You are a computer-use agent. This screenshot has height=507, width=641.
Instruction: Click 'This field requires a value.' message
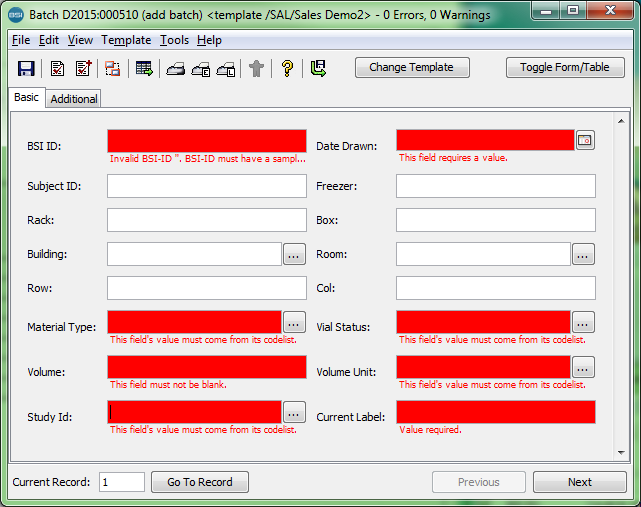pyautogui.click(x=453, y=158)
